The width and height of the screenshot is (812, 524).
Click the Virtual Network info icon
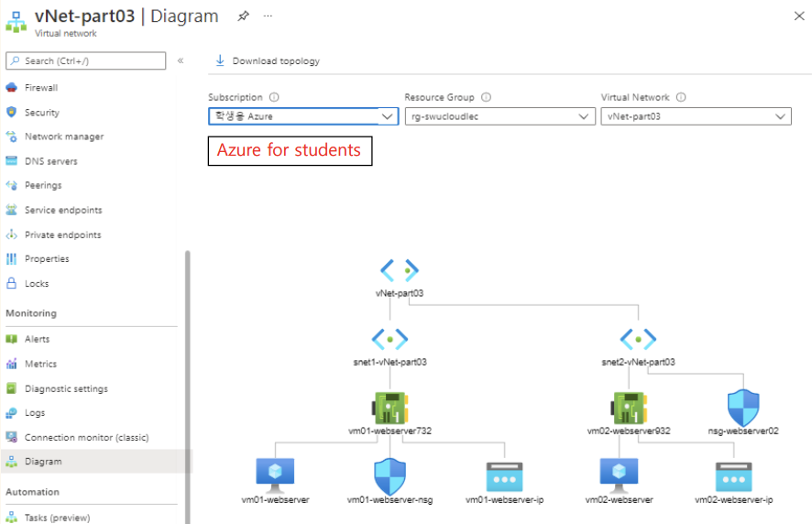pyautogui.click(x=681, y=97)
